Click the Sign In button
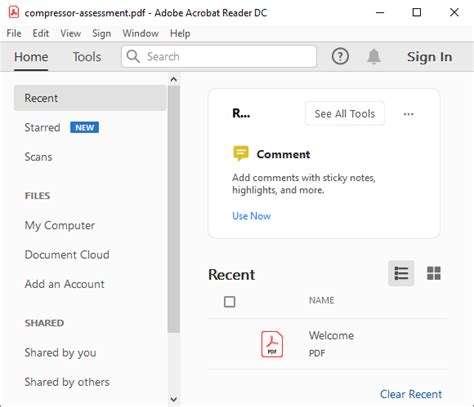 (429, 57)
